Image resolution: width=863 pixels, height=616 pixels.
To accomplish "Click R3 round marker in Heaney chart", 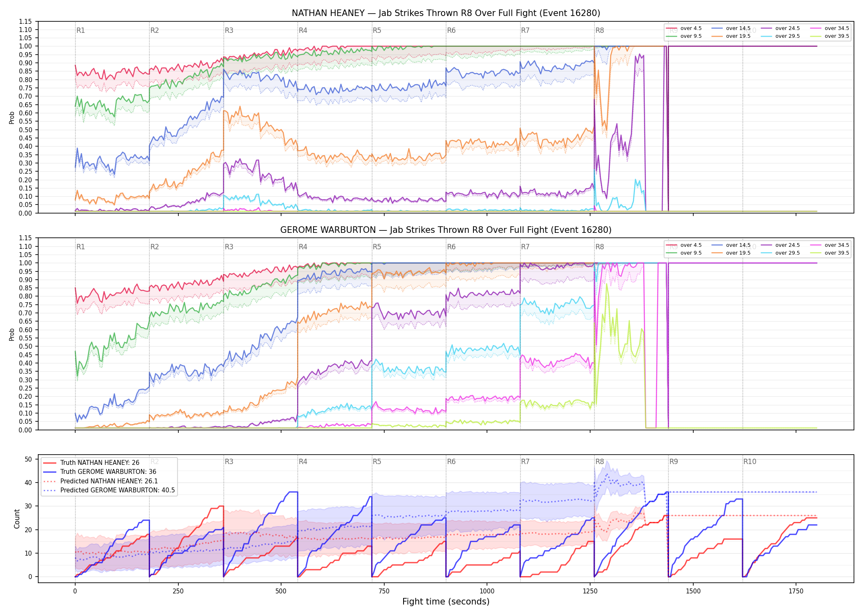I will coord(229,30).
